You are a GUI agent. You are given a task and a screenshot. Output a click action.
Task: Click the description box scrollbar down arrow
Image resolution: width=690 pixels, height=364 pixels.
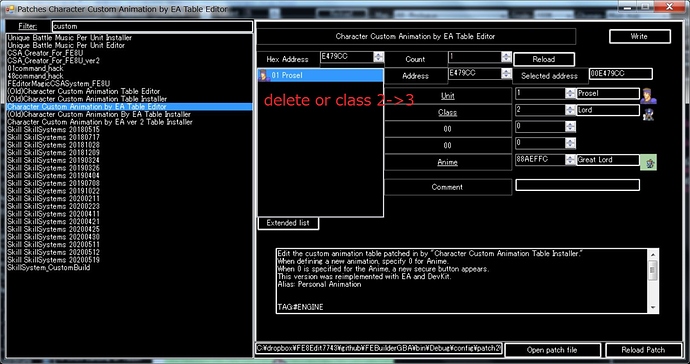(x=653, y=308)
